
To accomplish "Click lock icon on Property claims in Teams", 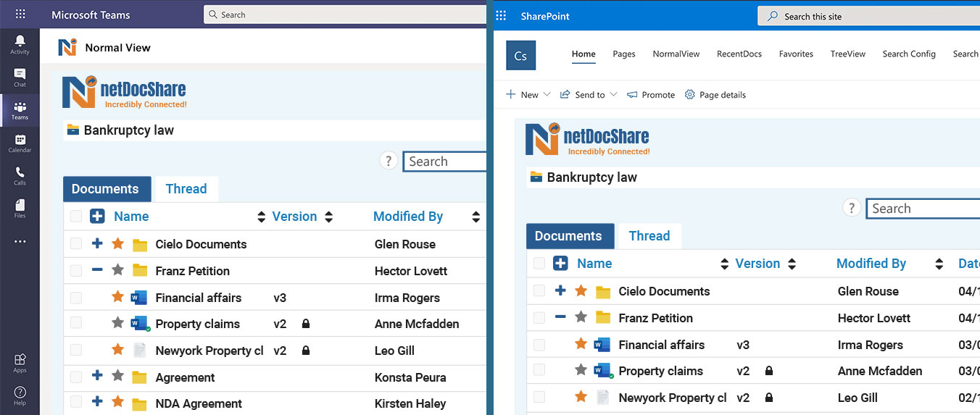I will tap(306, 324).
